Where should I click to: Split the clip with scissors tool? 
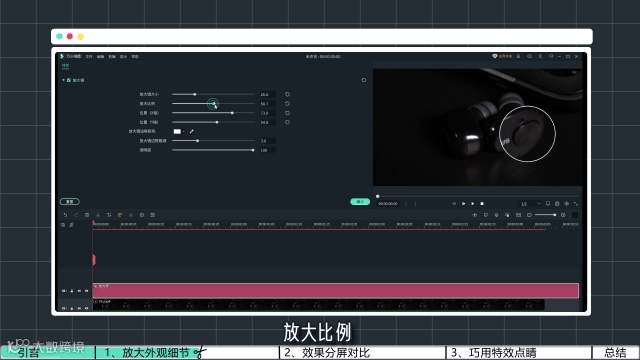[98, 215]
